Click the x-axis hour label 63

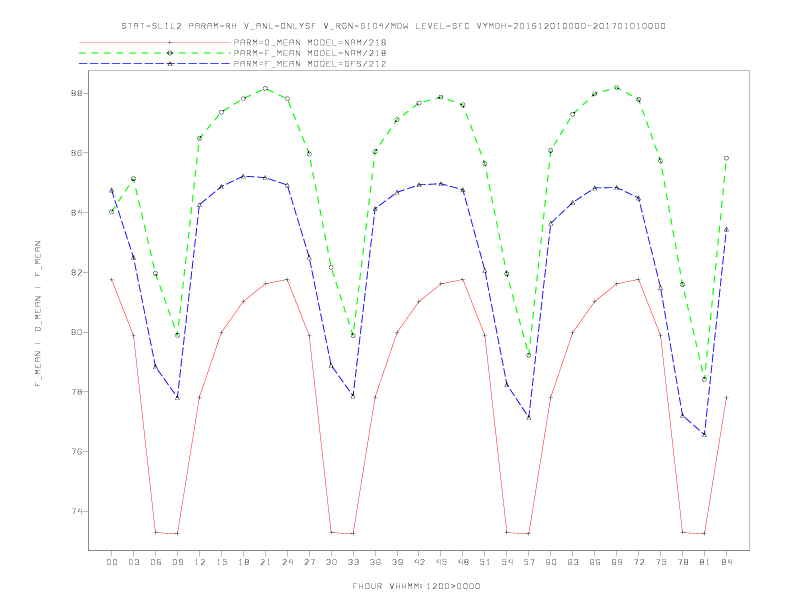[x=573, y=562]
